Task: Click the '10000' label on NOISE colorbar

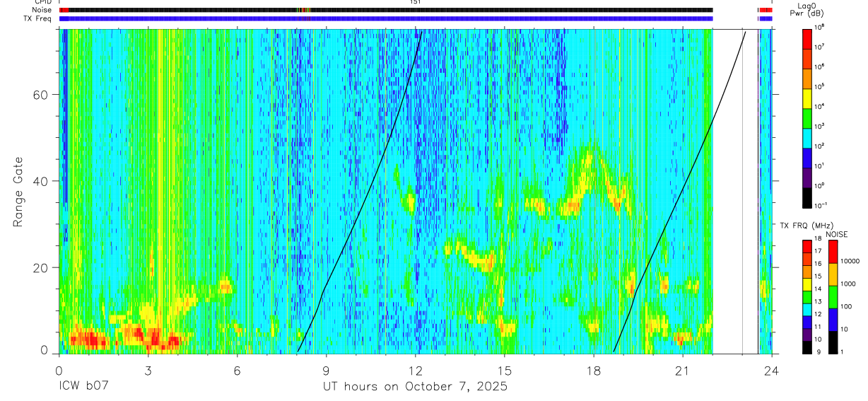Action: [850, 261]
